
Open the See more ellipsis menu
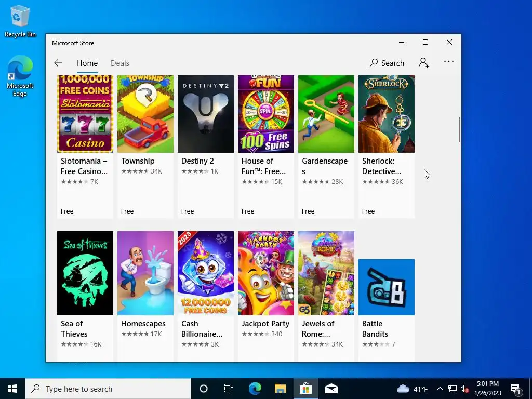[448, 61]
